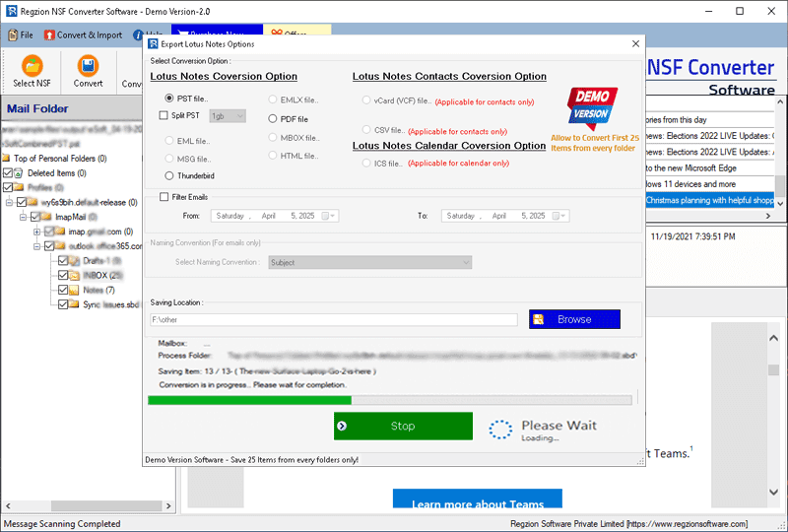
Task: Click the Drafts folder icon
Action: (75, 261)
